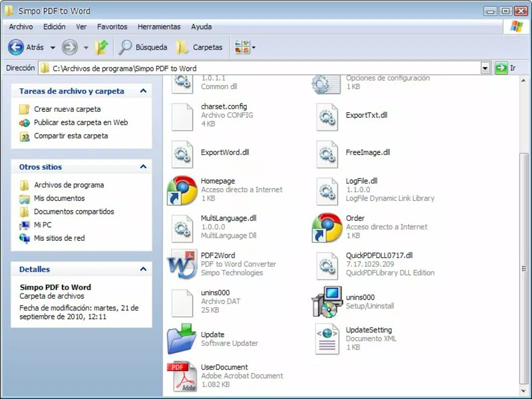The height and width of the screenshot is (399, 532).
Task: Click the Publicar esta carpeta globe icon
Action: (24, 123)
